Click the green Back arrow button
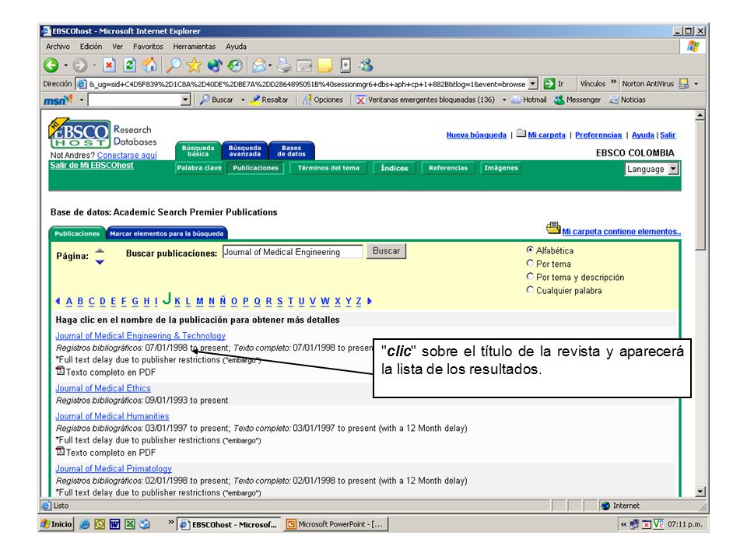The image size is (747, 560). (x=51, y=65)
